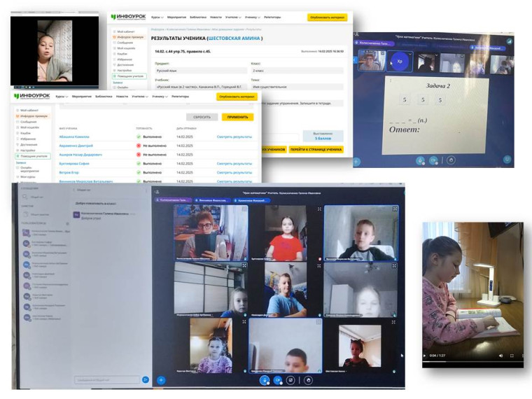Open student Абашина Камилла's link
532x399 pixels.
74,136
